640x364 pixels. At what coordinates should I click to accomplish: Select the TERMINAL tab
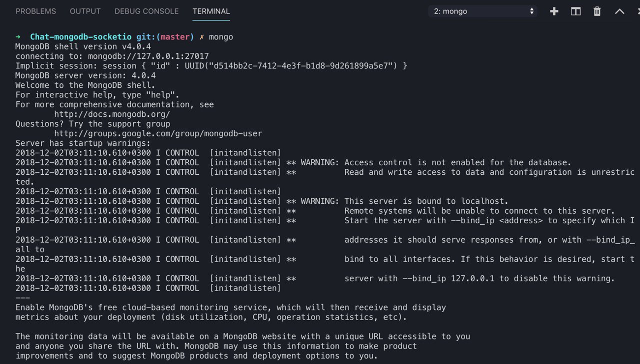(211, 11)
